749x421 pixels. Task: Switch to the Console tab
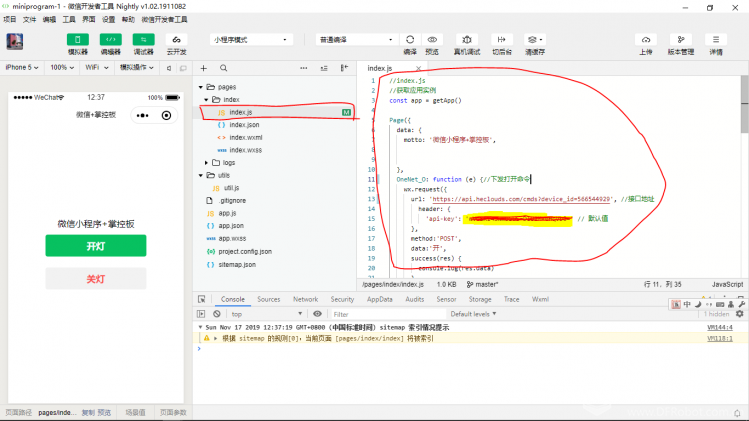233,300
